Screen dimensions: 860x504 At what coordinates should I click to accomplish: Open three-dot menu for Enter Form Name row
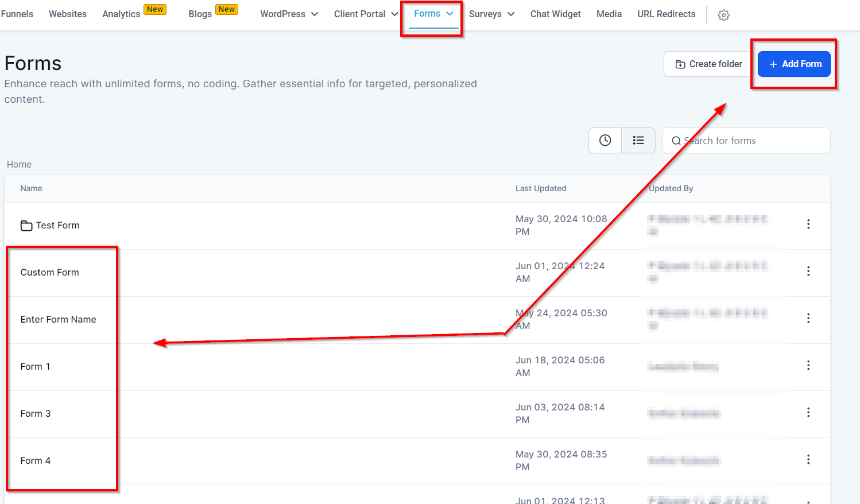808,318
